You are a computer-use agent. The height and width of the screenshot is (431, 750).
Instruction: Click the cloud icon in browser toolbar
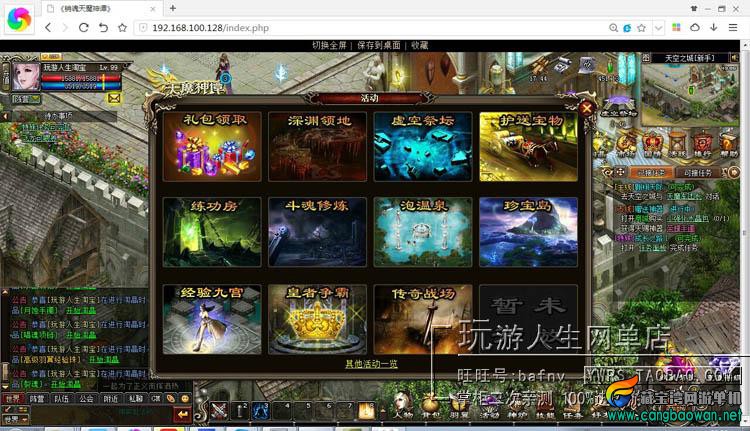click(695, 28)
